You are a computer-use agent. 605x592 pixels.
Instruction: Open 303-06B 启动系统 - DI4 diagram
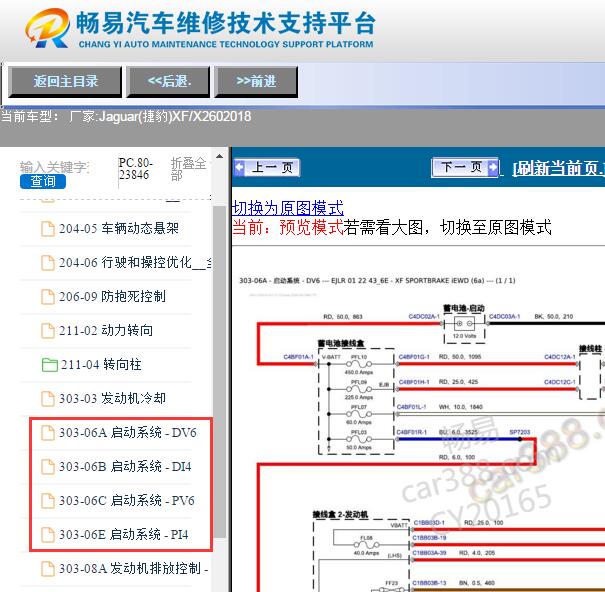pyautogui.click(x=125, y=467)
